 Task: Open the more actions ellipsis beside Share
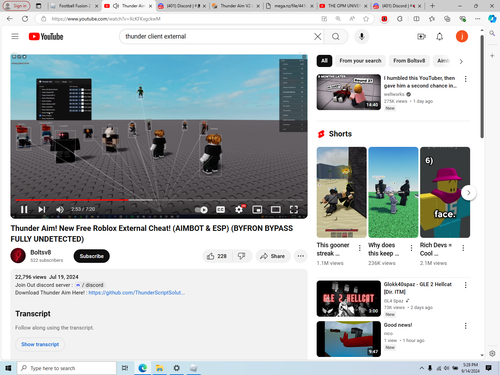tap(301, 256)
